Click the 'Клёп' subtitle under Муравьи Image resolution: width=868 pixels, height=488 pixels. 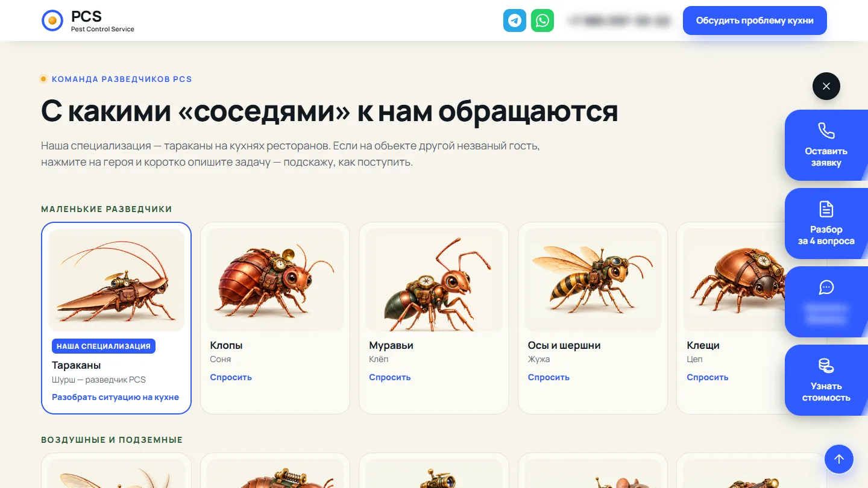(x=379, y=359)
